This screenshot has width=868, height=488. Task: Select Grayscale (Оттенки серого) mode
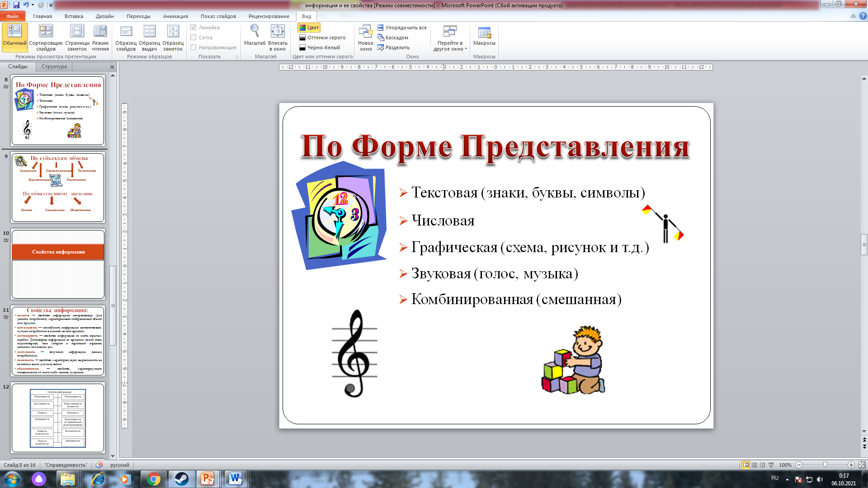pos(322,38)
